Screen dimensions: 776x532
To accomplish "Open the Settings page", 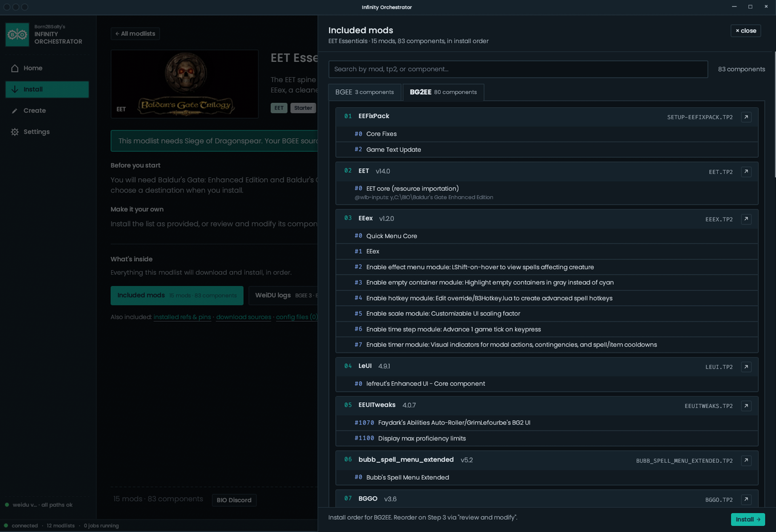I will point(47,131).
